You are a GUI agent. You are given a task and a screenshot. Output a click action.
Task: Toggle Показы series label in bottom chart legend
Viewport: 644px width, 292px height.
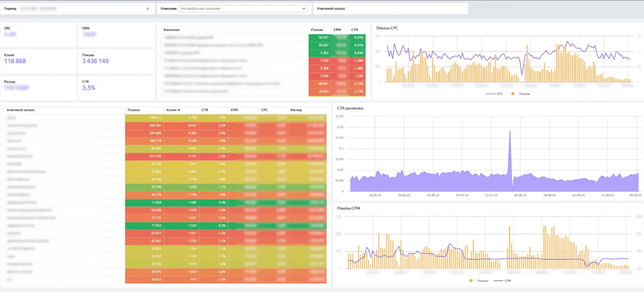tap(482, 281)
